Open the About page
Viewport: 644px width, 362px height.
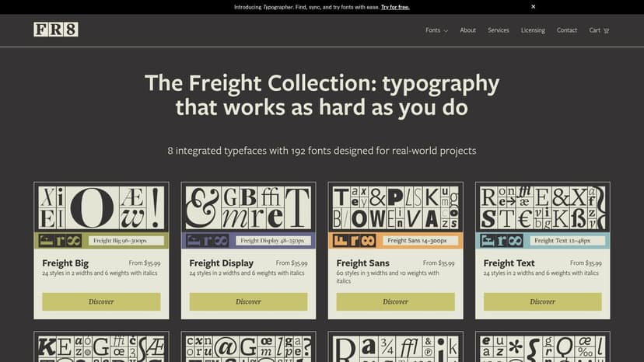click(x=467, y=30)
